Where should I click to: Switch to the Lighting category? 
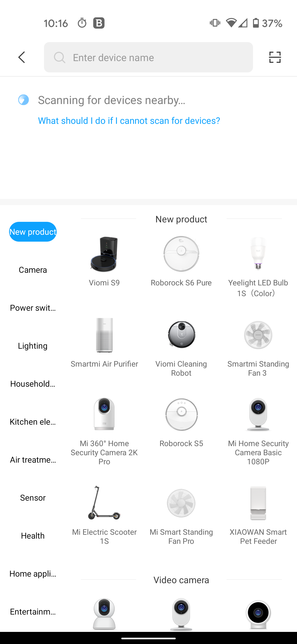point(33,346)
